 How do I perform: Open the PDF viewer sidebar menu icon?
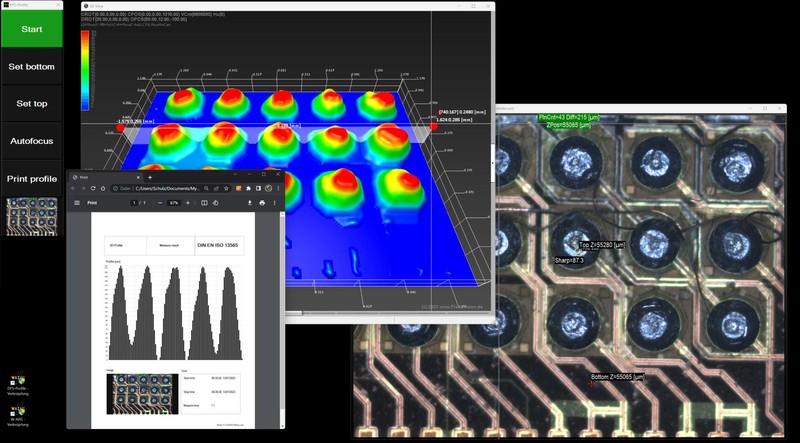tap(77, 203)
